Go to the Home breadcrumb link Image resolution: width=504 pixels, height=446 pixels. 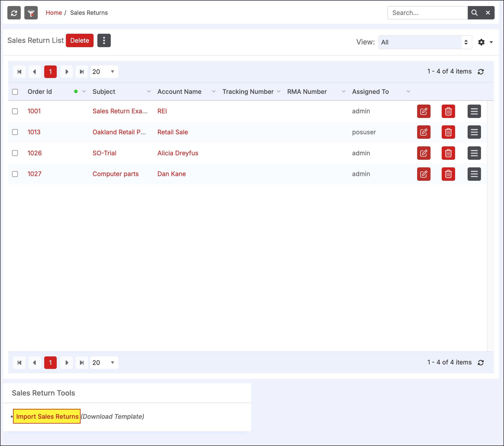[x=54, y=13]
